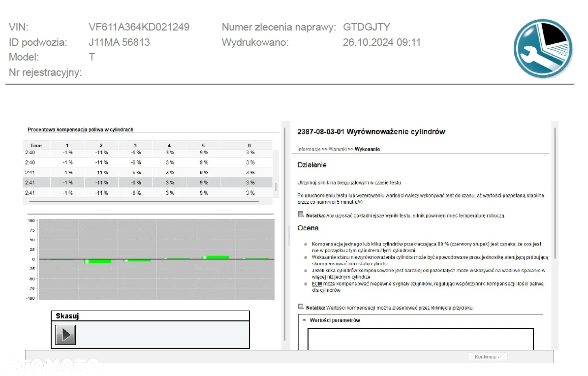Viewport: 588px width, 376px height.
Task: Click the repair order number GTDGJTY
Action: [367, 27]
